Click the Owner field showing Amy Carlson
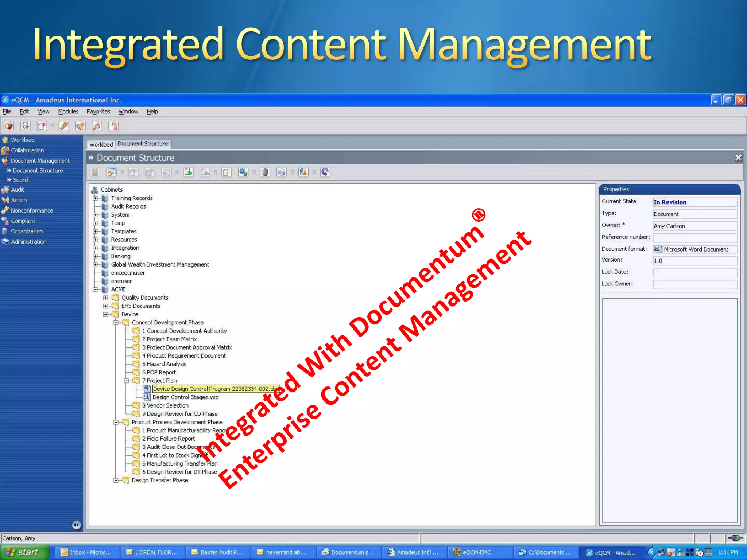Image resolution: width=747 pixels, height=560 pixels. click(695, 226)
